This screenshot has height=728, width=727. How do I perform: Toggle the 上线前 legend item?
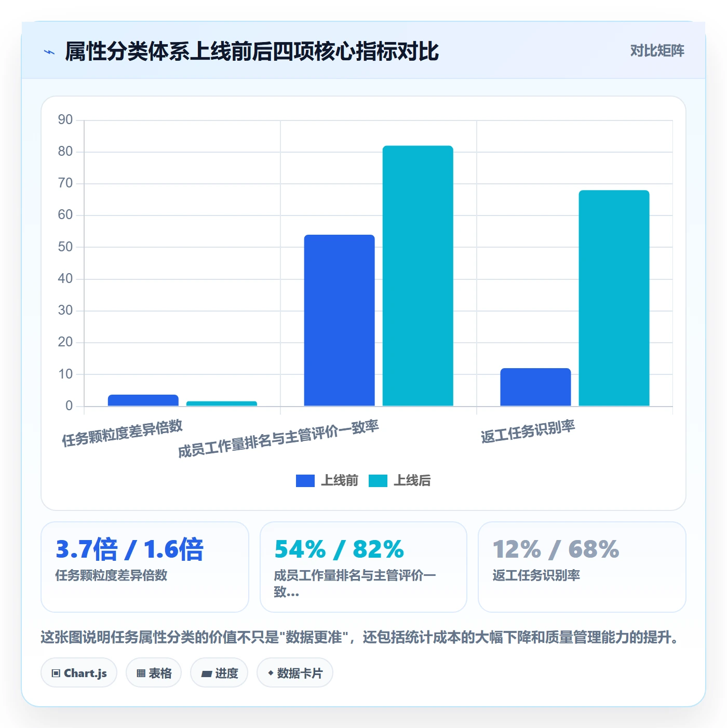click(327, 481)
